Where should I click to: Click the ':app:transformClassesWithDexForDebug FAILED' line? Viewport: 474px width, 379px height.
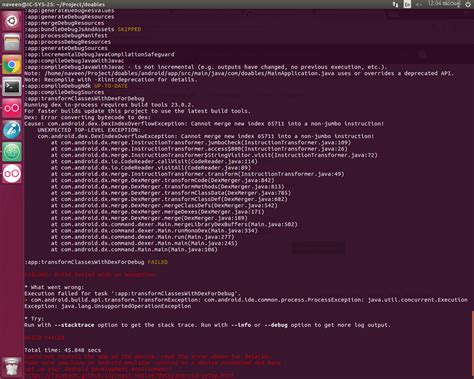pos(96,262)
